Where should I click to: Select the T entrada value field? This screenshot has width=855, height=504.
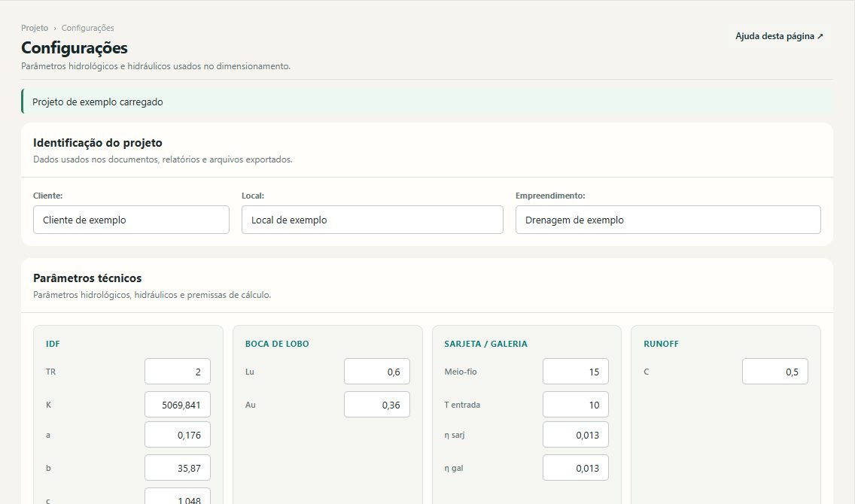click(576, 405)
